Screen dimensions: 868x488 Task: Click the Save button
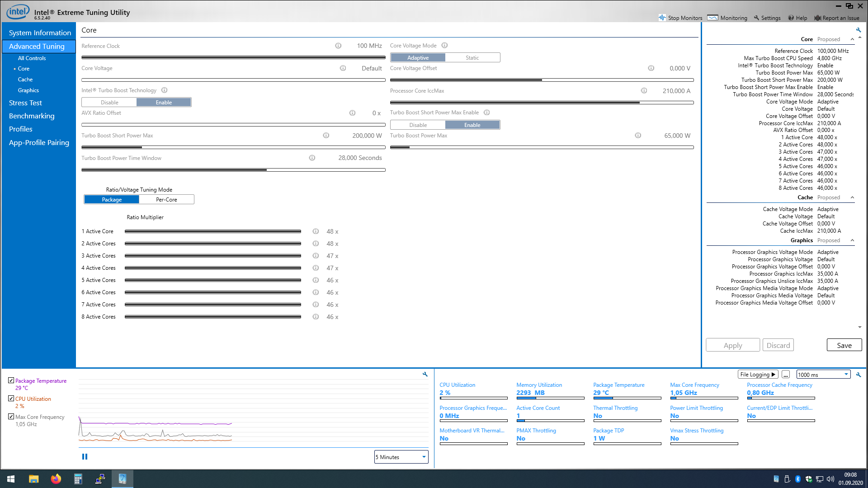pos(844,345)
